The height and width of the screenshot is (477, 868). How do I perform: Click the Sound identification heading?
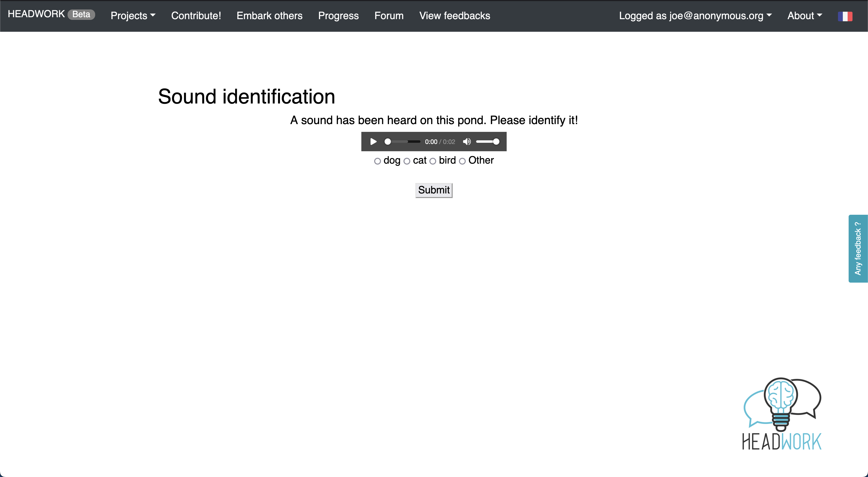point(247,96)
